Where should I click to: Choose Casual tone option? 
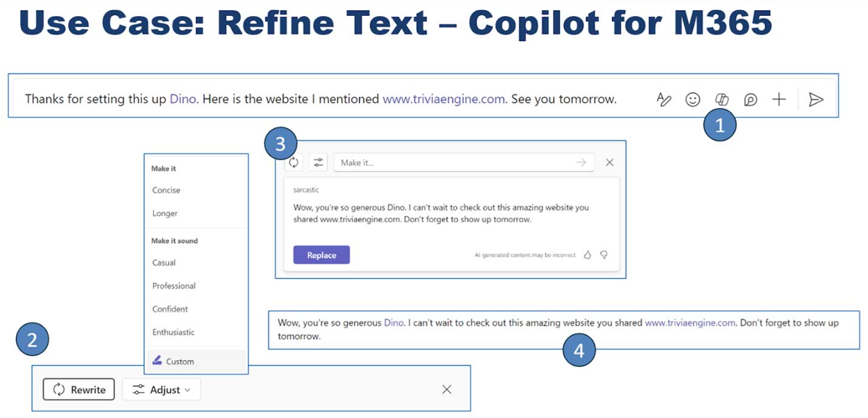(164, 263)
